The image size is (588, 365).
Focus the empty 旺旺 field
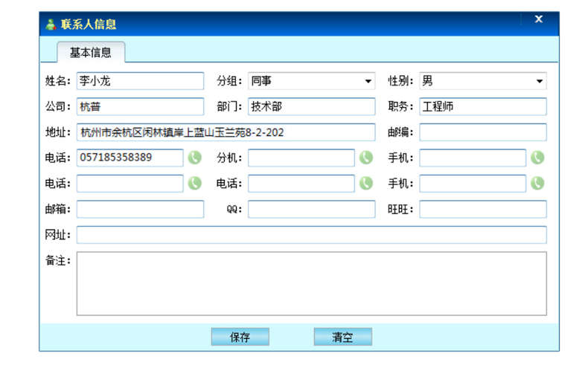coord(482,209)
